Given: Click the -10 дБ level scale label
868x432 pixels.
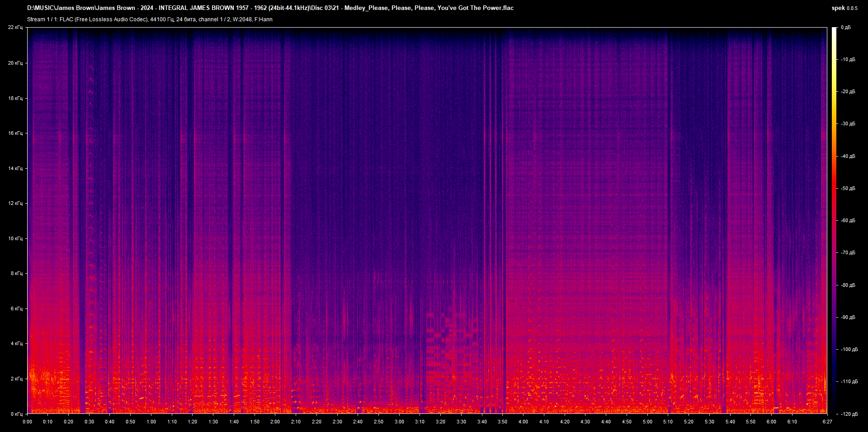Looking at the screenshot, I should (848, 60).
